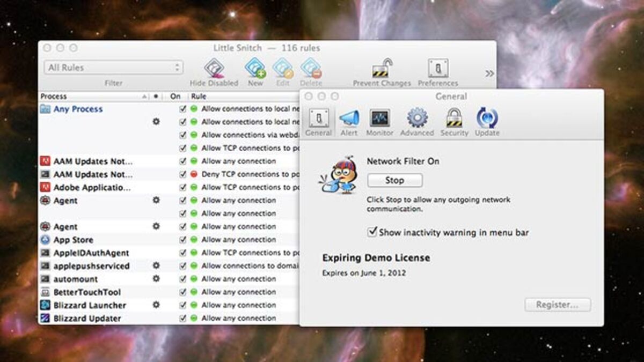Screen dimensions: 644x362
Task: Toggle Show inactivity warning in menu bar
Action: (372, 232)
